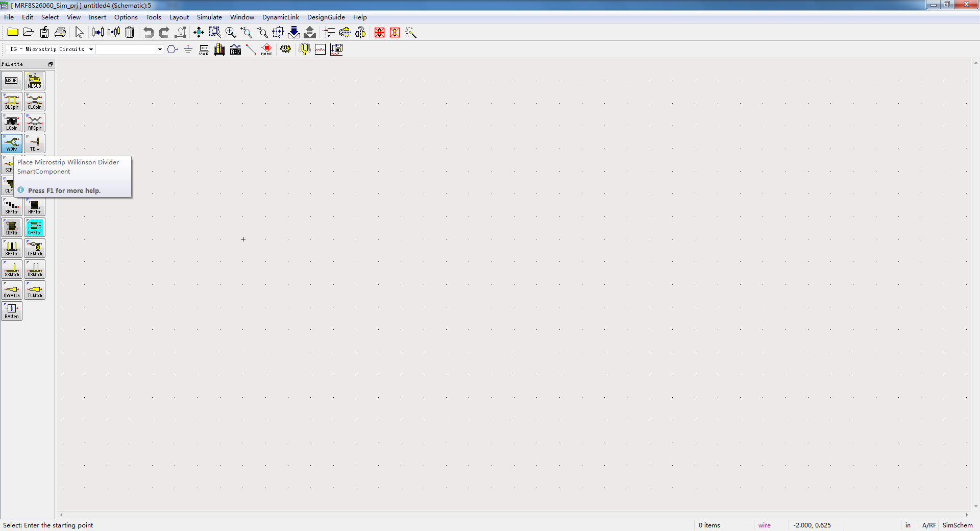Place TDiv tee divider component

(35, 143)
